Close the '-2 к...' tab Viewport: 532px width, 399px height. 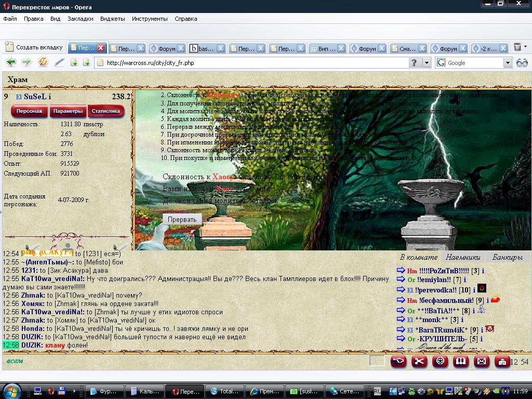click(x=503, y=48)
